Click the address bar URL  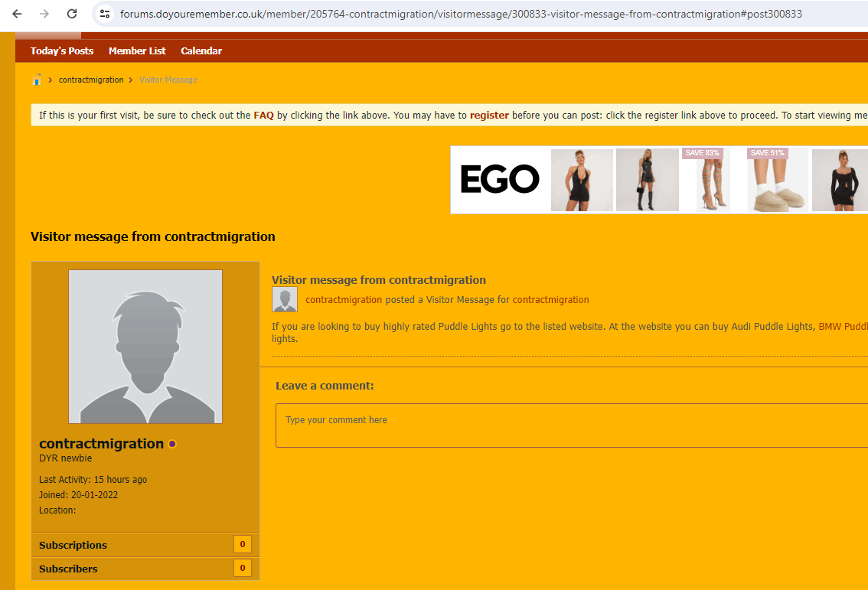pos(461,14)
